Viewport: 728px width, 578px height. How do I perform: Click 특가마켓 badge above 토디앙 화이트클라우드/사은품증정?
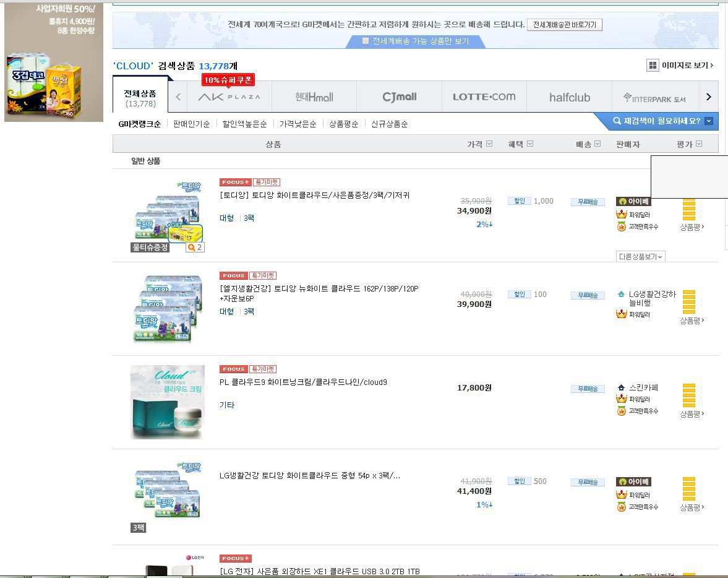point(267,182)
